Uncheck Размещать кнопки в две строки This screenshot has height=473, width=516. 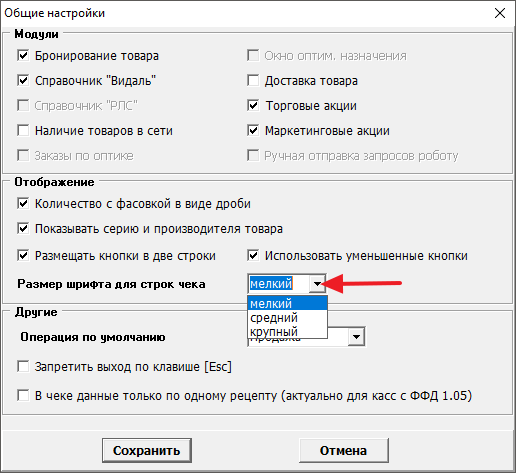coord(23,256)
